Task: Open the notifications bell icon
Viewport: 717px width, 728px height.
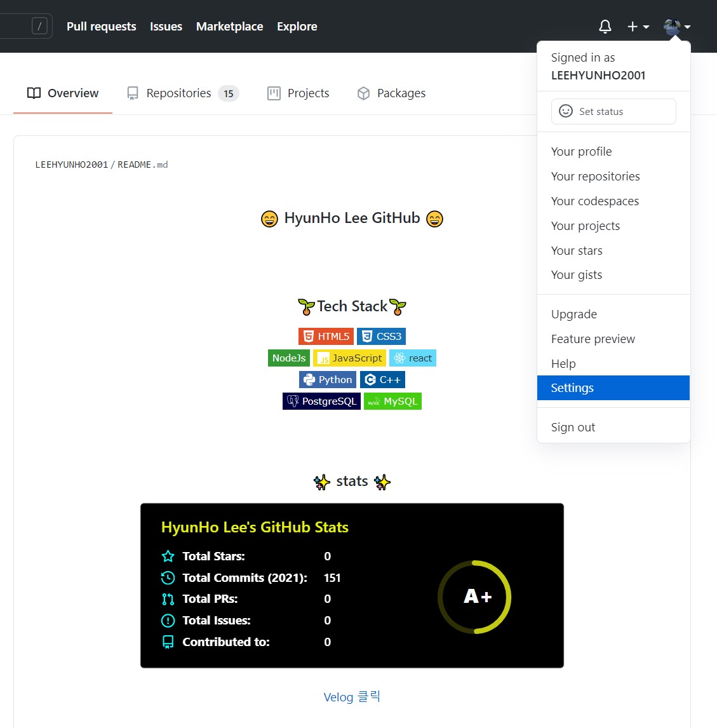Action: point(605,26)
